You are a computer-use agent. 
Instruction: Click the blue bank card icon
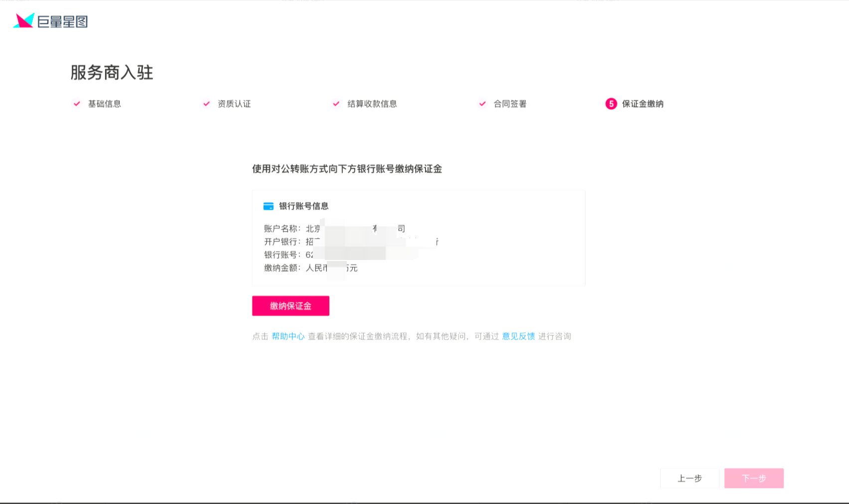click(x=268, y=205)
